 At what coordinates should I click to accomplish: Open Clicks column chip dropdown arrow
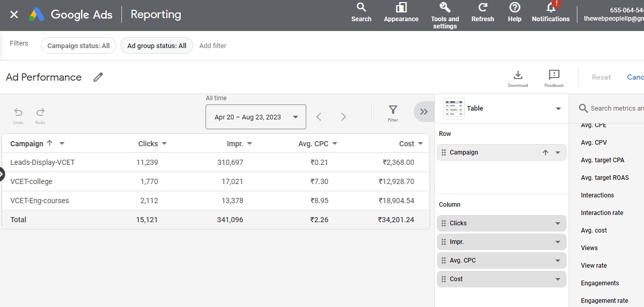pyautogui.click(x=558, y=223)
